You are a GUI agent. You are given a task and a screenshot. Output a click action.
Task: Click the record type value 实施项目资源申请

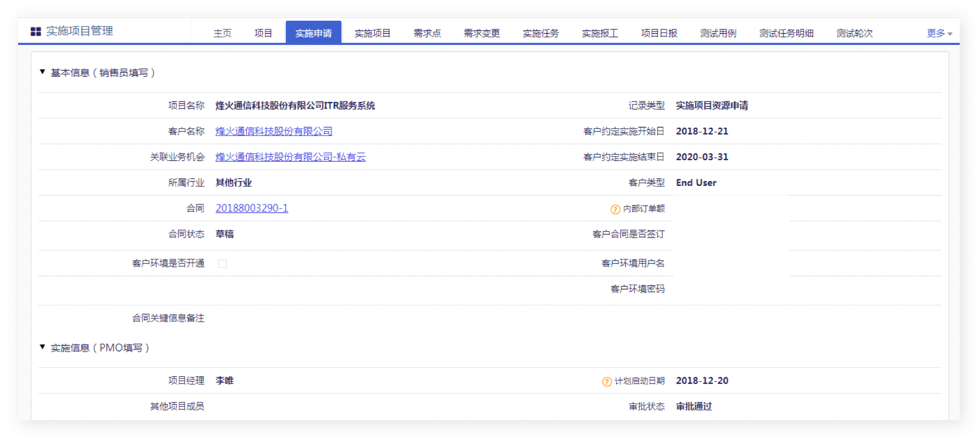(x=712, y=105)
